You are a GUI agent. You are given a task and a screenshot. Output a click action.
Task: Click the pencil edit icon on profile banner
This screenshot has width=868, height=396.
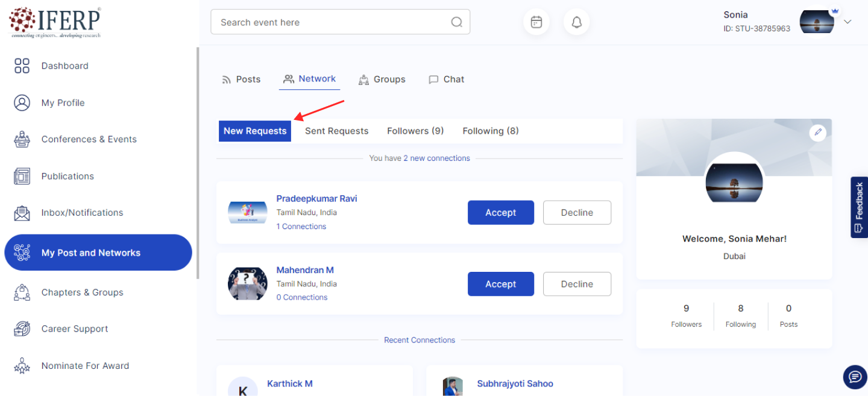click(817, 132)
